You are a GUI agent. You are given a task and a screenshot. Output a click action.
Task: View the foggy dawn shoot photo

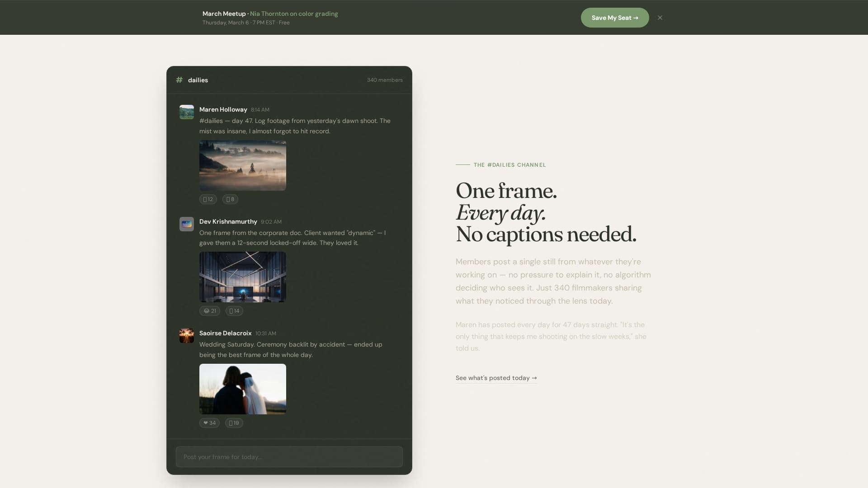point(242,165)
